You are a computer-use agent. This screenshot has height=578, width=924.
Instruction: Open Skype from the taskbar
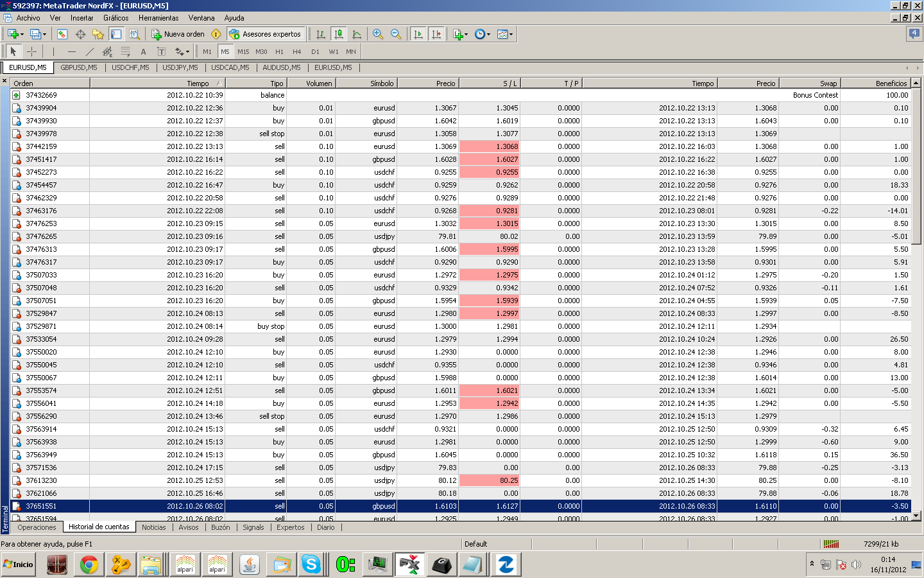(311, 565)
